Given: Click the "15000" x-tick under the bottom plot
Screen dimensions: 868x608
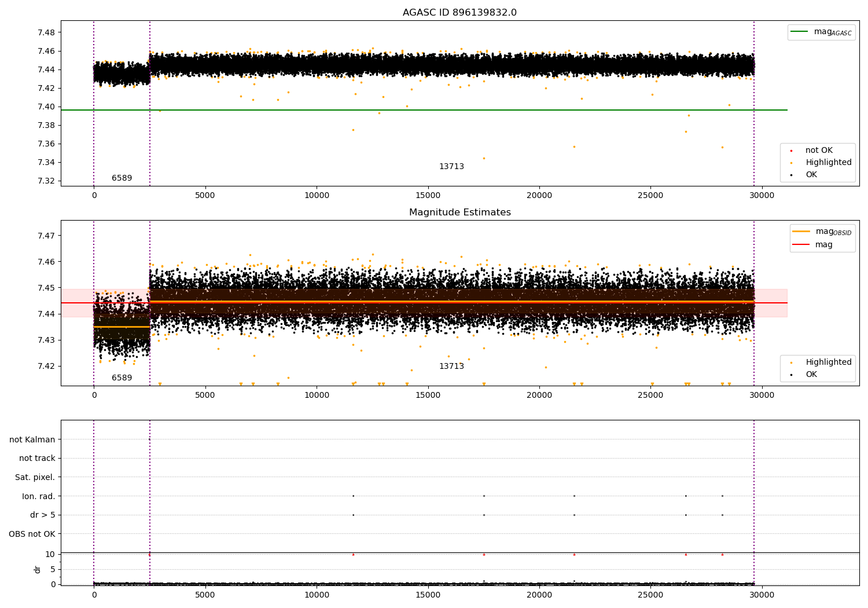Looking at the screenshot, I should tap(428, 595).
